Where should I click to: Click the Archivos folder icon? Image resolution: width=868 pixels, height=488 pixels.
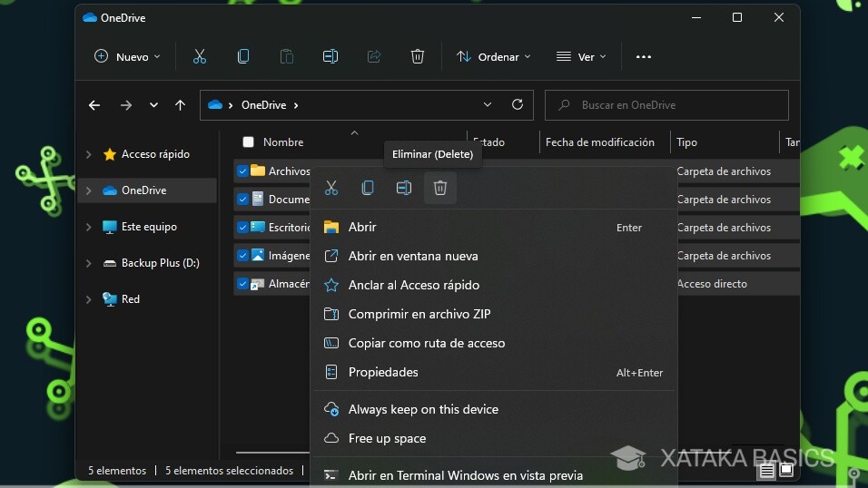[x=258, y=171]
